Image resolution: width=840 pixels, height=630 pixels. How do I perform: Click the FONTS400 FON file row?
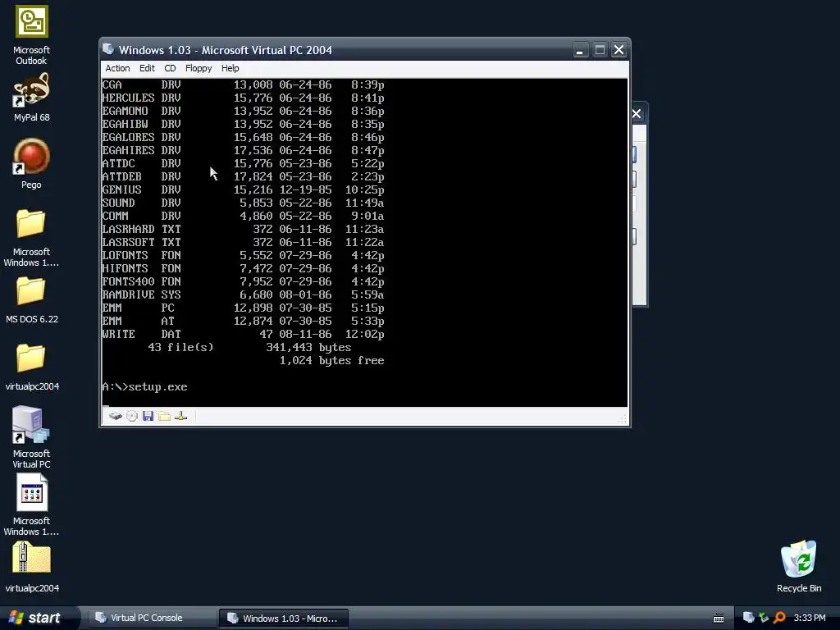coord(243,282)
